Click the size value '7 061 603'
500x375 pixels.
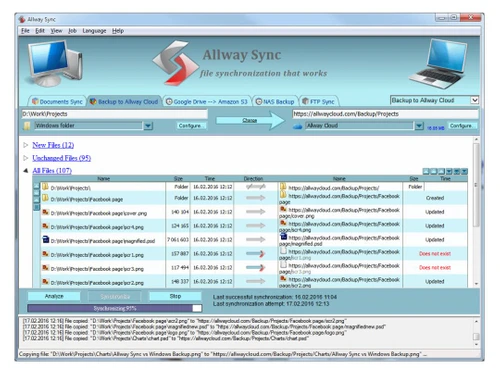click(178, 240)
